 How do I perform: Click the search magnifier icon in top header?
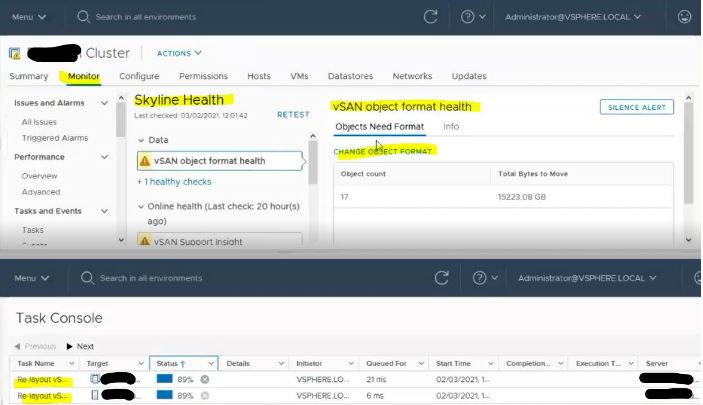tap(83, 17)
